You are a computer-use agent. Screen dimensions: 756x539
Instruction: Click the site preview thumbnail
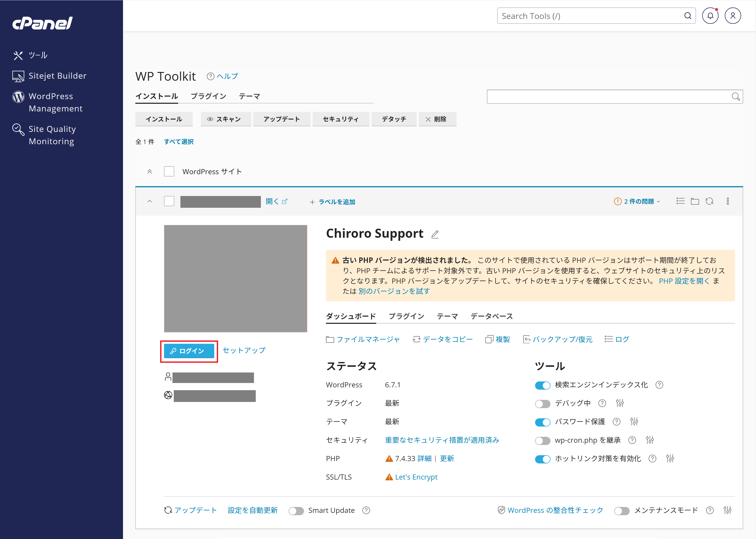click(x=236, y=278)
